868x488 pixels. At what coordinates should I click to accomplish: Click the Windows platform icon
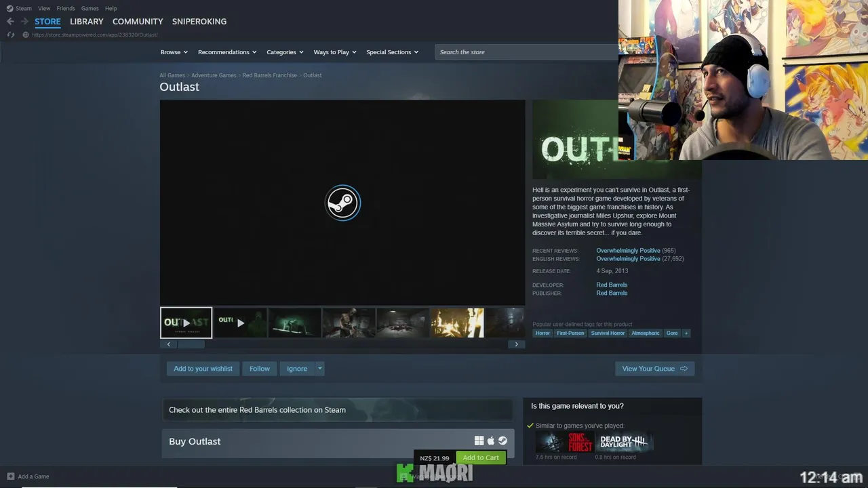point(479,441)
